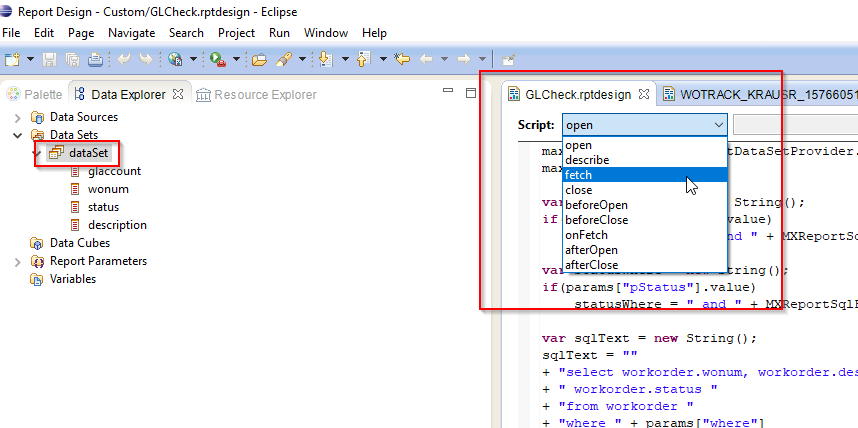Click the Save All toolbar icon
Screen dimensions: 858x428
pyautogui.click(x=72, y=59)
